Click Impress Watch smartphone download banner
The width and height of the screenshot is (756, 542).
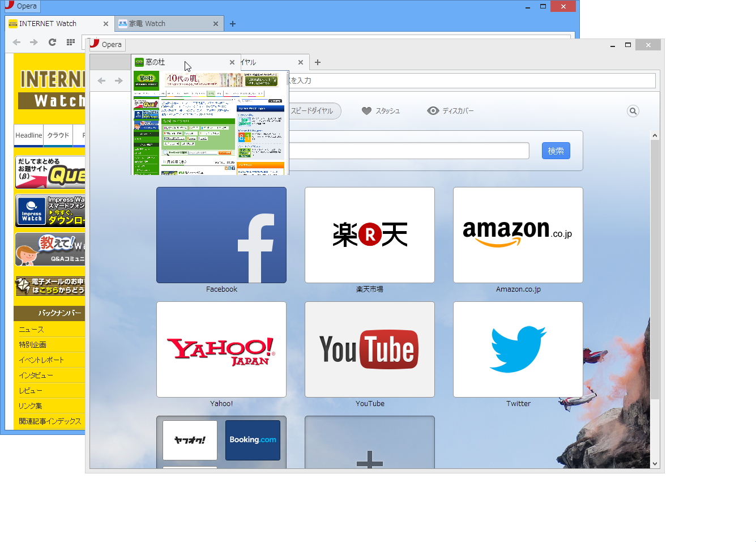pos(50,211)
